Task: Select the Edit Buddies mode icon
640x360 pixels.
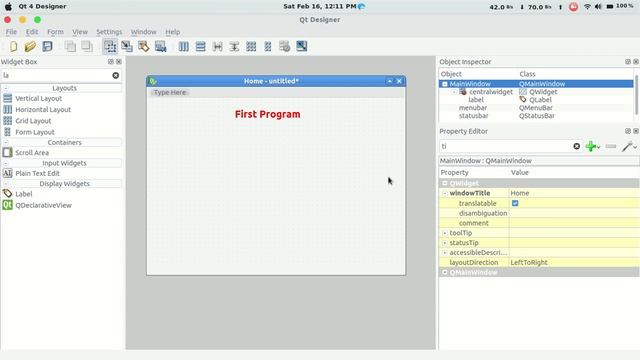Action: [x=144, y=47]
